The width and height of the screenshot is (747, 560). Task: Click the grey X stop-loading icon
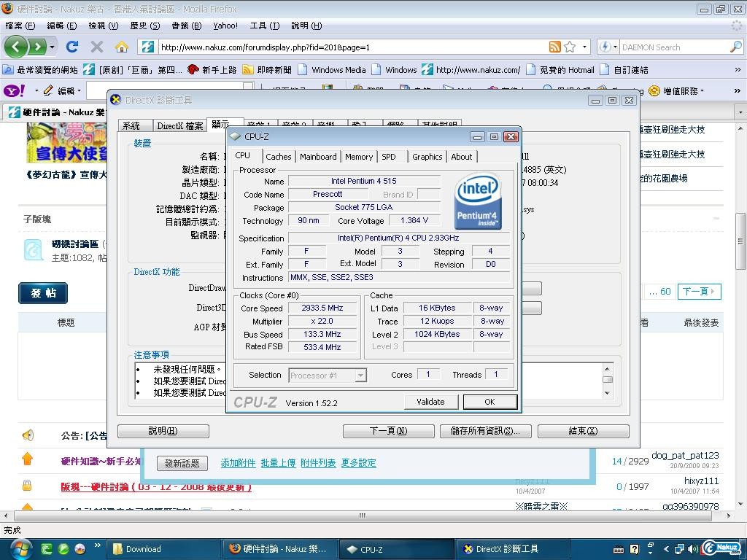tap(97, 47)
